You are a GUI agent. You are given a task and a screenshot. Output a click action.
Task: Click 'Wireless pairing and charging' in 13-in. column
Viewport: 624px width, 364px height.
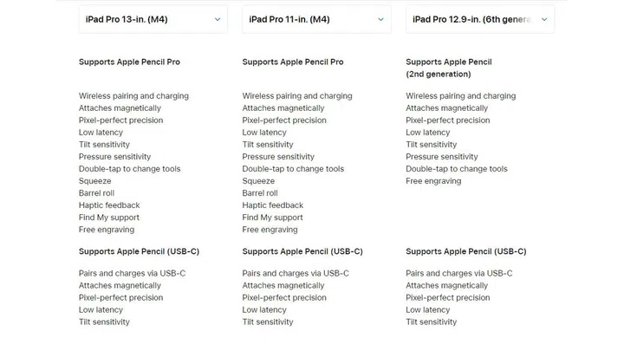(x=133, y=96)
